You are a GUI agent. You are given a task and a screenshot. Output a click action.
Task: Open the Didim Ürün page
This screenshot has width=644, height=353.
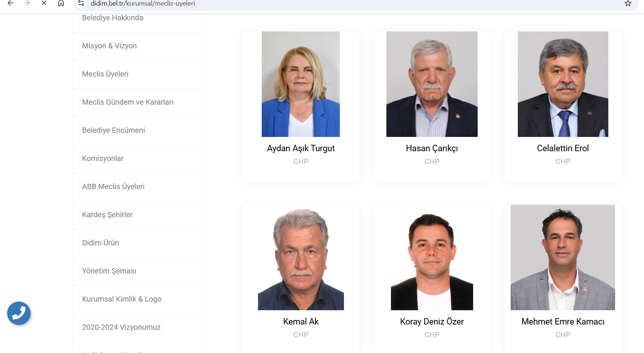tap(101, 243)
